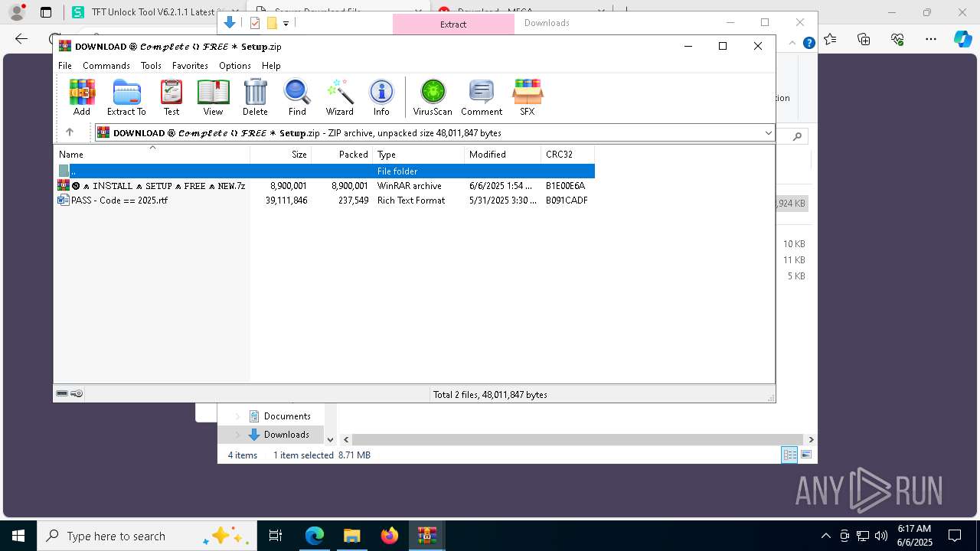980x551 pixels.
Task: Open Downloads in Explorer navigation pane
Action: pyautogui.click(x=286, y=434)
